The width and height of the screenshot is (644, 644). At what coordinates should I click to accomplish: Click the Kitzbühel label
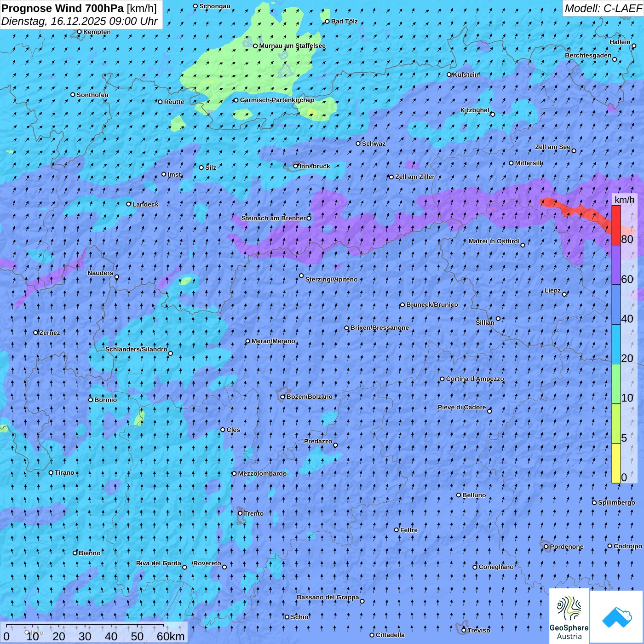[475, 110]
